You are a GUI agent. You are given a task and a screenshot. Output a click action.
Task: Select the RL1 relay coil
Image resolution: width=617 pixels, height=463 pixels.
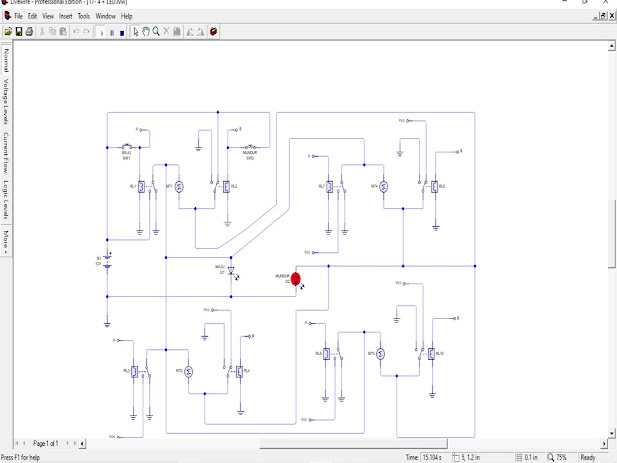[141, 186]
